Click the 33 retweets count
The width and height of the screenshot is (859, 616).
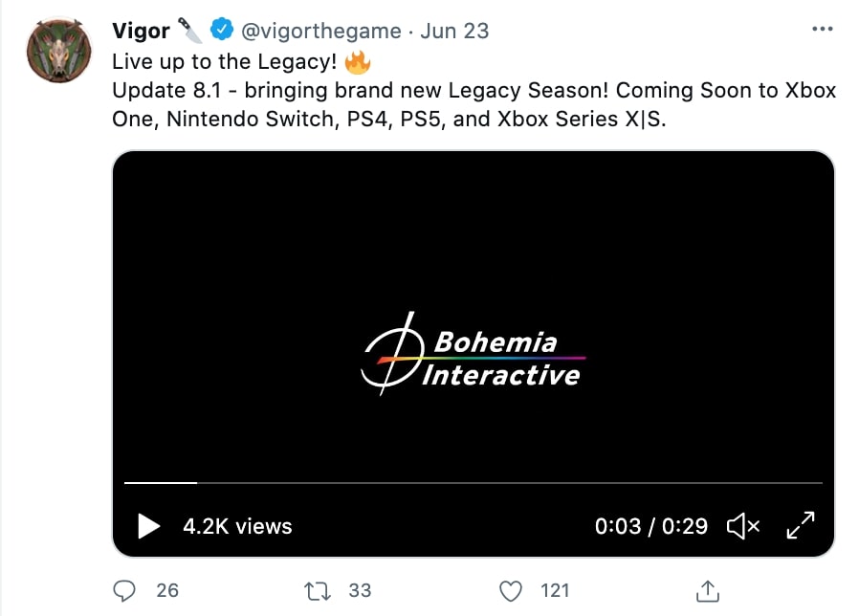click(360, 591)
